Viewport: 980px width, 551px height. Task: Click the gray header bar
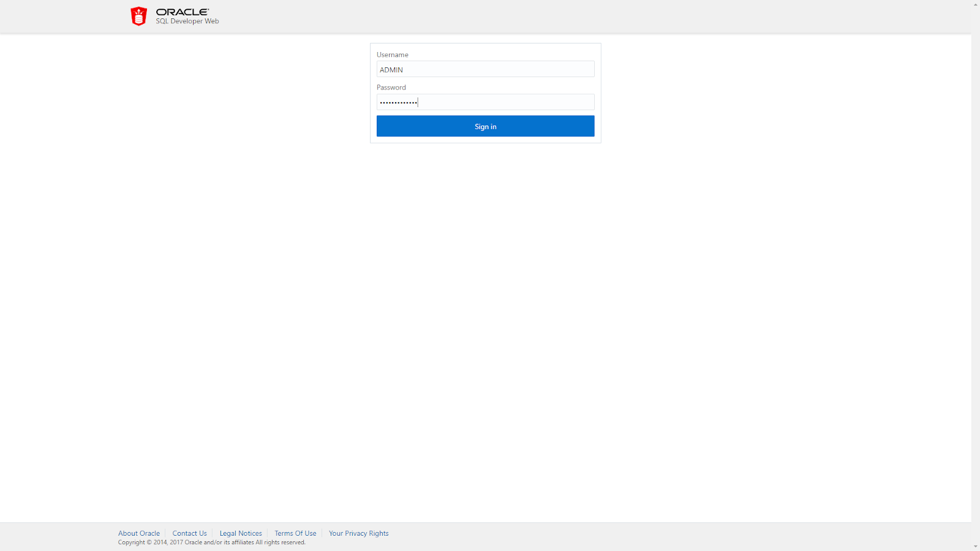pos(490,16)
